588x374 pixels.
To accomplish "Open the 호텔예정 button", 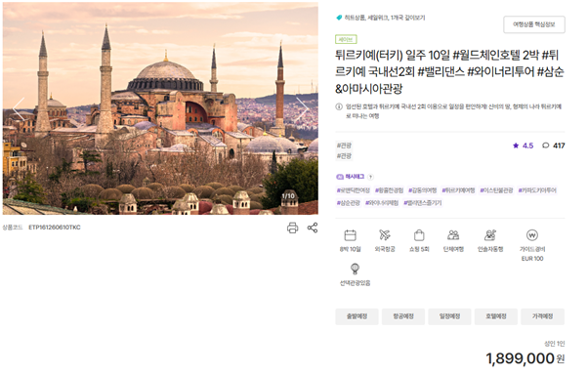I will tap(496, 316).
